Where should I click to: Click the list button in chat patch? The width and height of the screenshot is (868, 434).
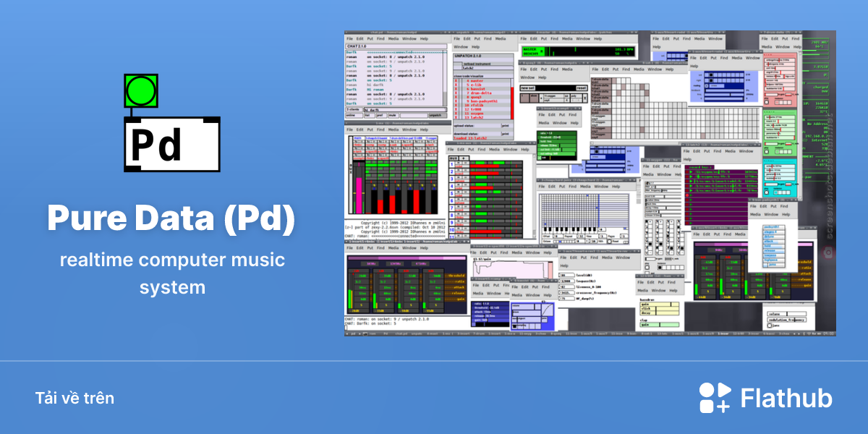(x=370, y=115)
